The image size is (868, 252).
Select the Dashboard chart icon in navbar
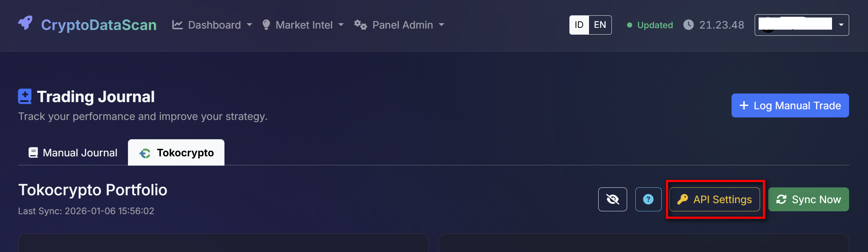coord(177,25)
